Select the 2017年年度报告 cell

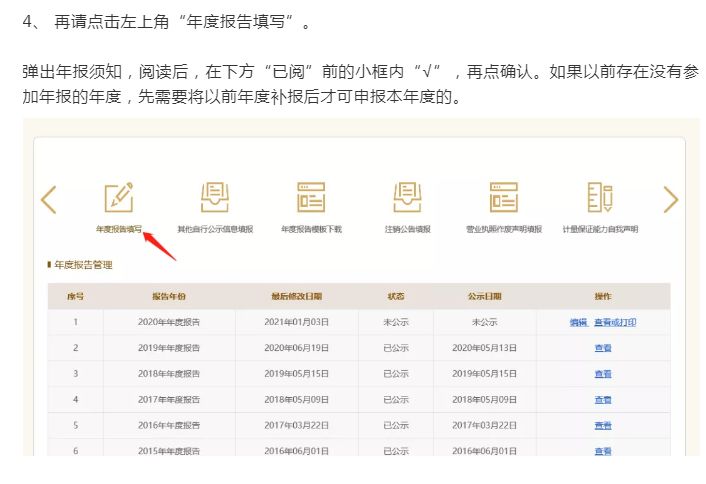click(x=169, y=400)
